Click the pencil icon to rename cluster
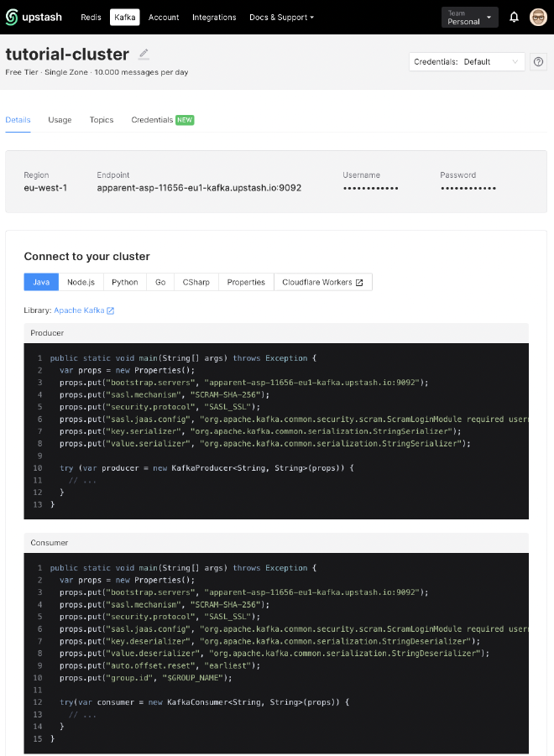 point(144,55)
